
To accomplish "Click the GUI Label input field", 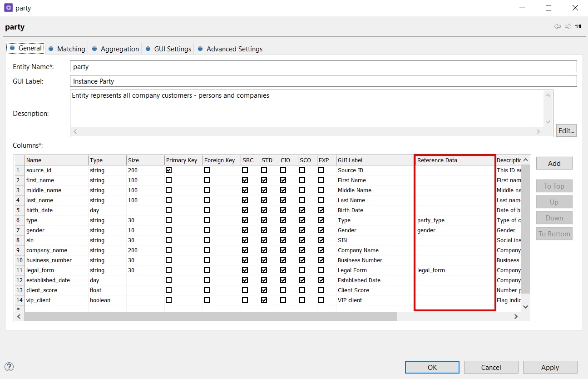I will (323, 81).
